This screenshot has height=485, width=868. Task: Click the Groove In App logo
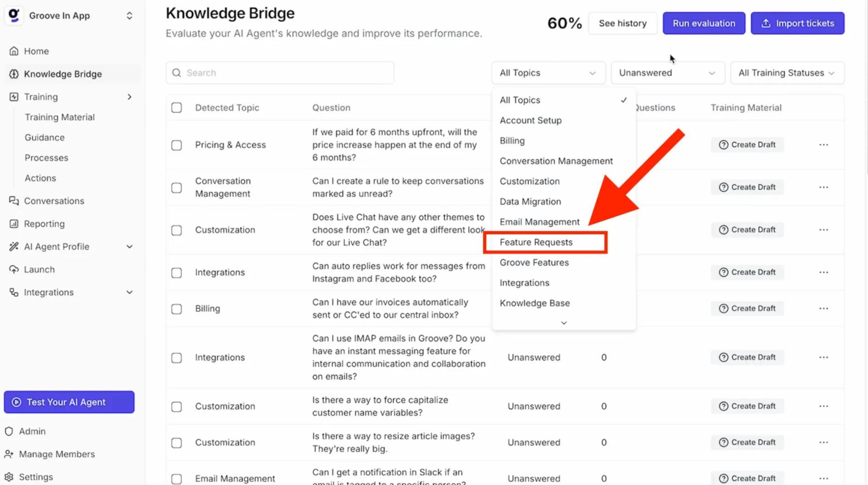pos(14,16)
